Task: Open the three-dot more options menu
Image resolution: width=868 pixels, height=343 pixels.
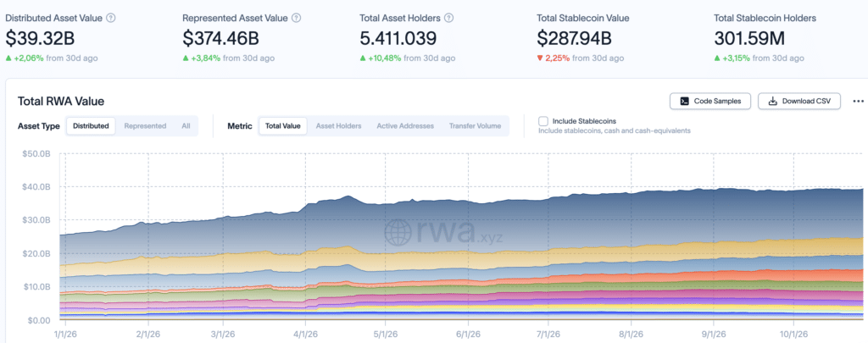Action: click(858, 102)
